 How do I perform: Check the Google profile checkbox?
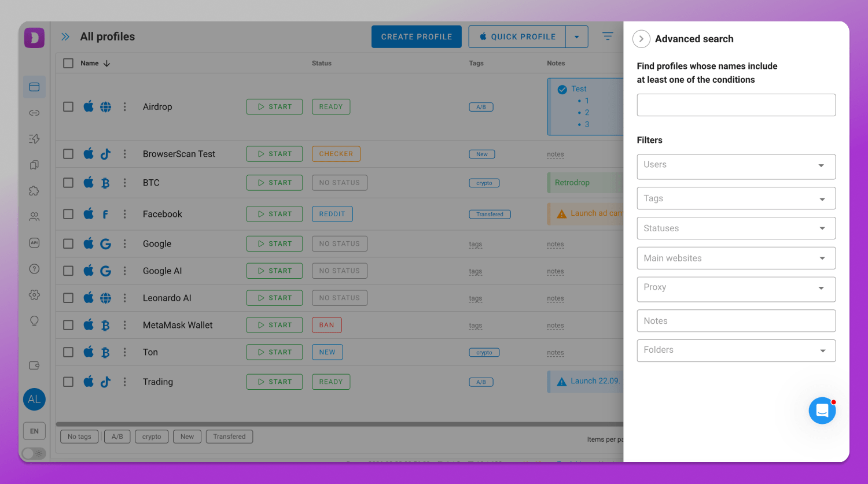click(68, 243)
